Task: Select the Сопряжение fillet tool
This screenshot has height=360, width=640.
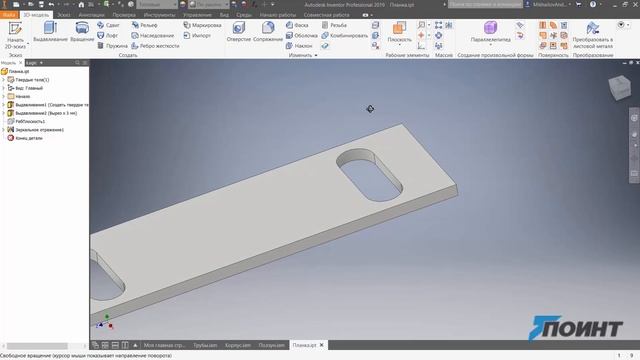Action: click(x=268, y=32)
